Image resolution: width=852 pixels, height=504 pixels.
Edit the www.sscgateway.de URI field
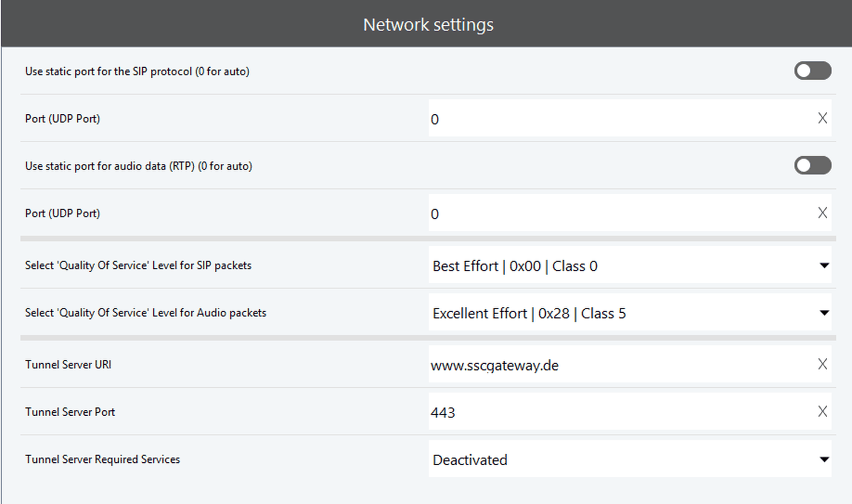618,365
